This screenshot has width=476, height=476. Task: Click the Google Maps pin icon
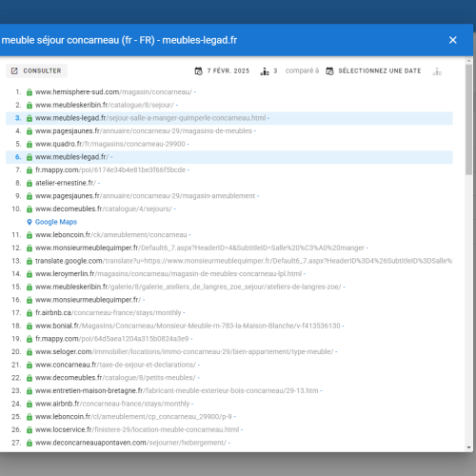coord(30,222)
